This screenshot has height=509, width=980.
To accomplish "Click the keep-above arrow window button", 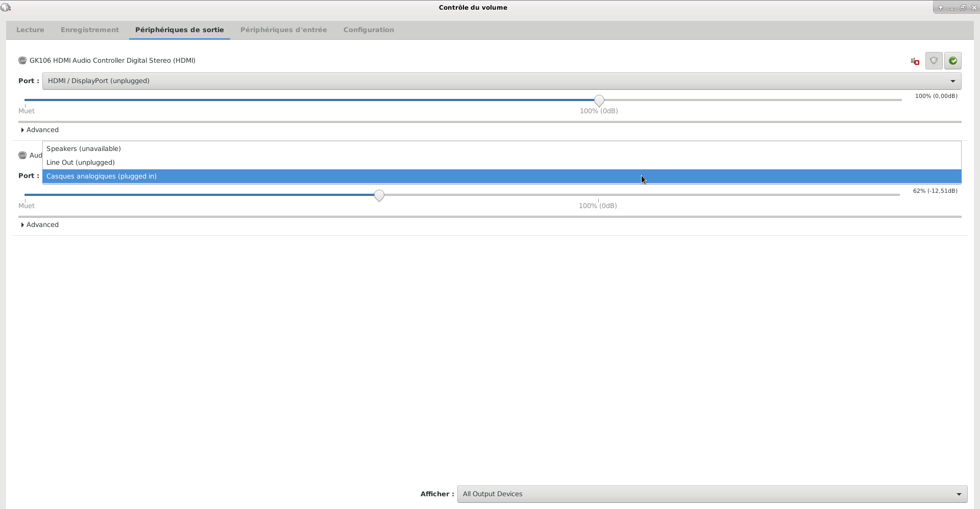I will coord(940,8).
